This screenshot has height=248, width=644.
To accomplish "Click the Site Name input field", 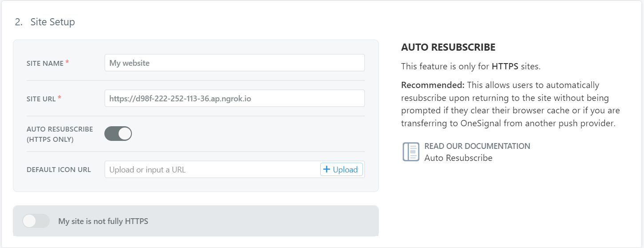I will 235,63.
